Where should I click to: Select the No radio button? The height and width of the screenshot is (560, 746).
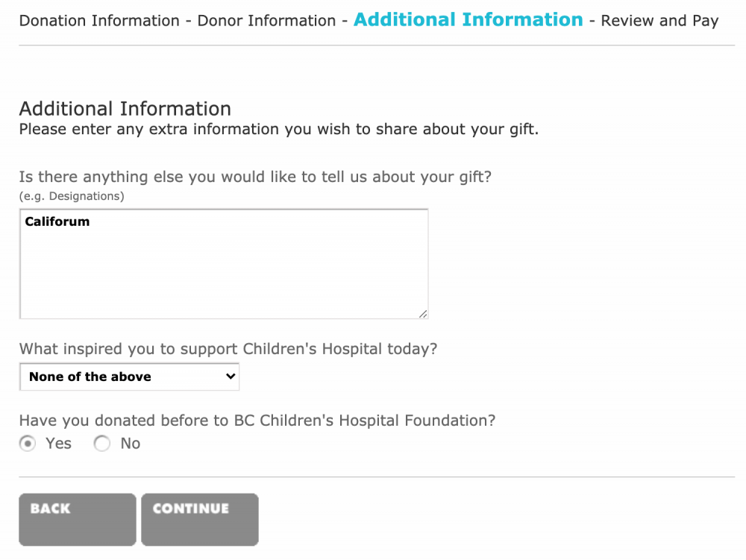(102, 444)
